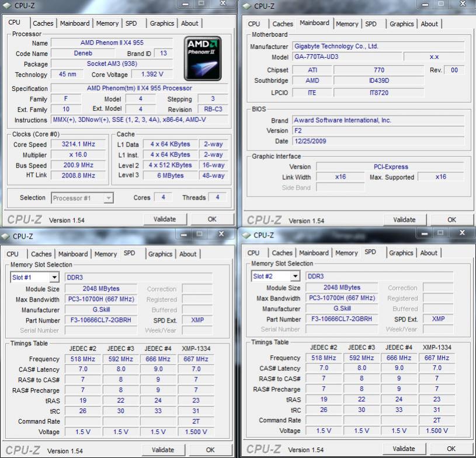Click LPCIO IT8720 field
Image resolution: width=476 pixels, height=458 pixels.
point(379,93)
